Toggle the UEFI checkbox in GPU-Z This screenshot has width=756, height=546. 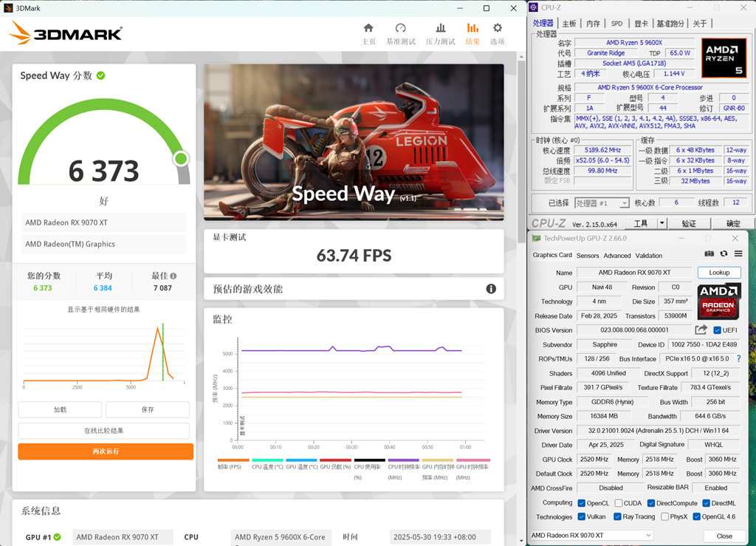click(x=718, y=330)
